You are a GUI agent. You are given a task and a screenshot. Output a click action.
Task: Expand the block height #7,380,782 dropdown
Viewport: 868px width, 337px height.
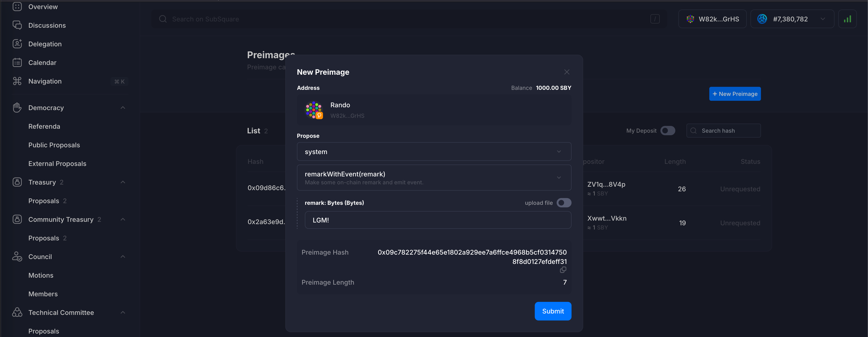click(792, 19)
